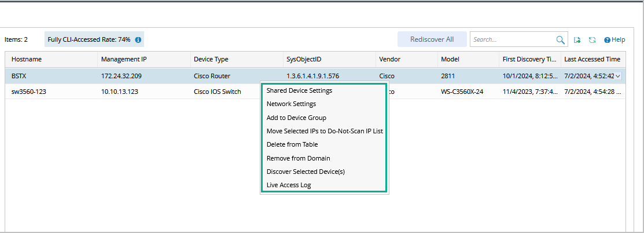Click the Help question mark icon
The image size is (644, 233).
(x=608, y=40)
